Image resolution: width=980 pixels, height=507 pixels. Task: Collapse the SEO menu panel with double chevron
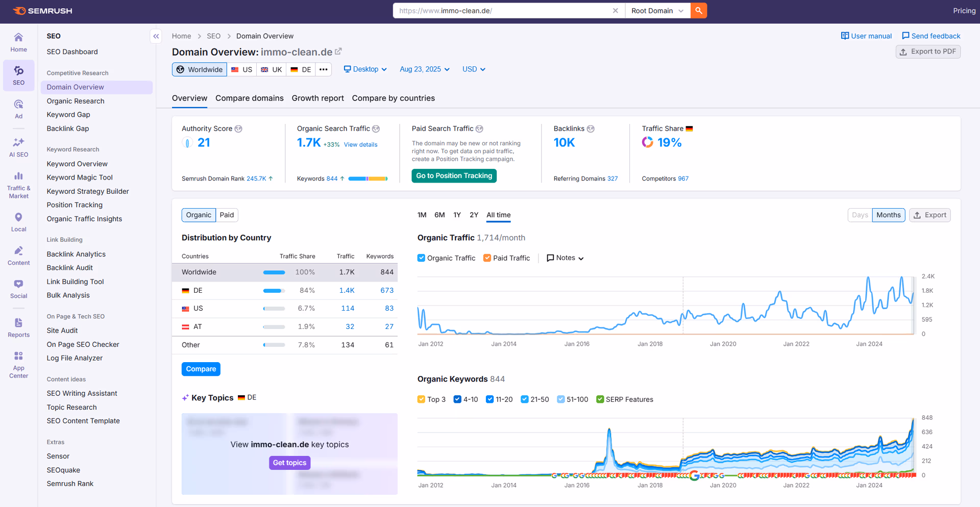point(156,36)
